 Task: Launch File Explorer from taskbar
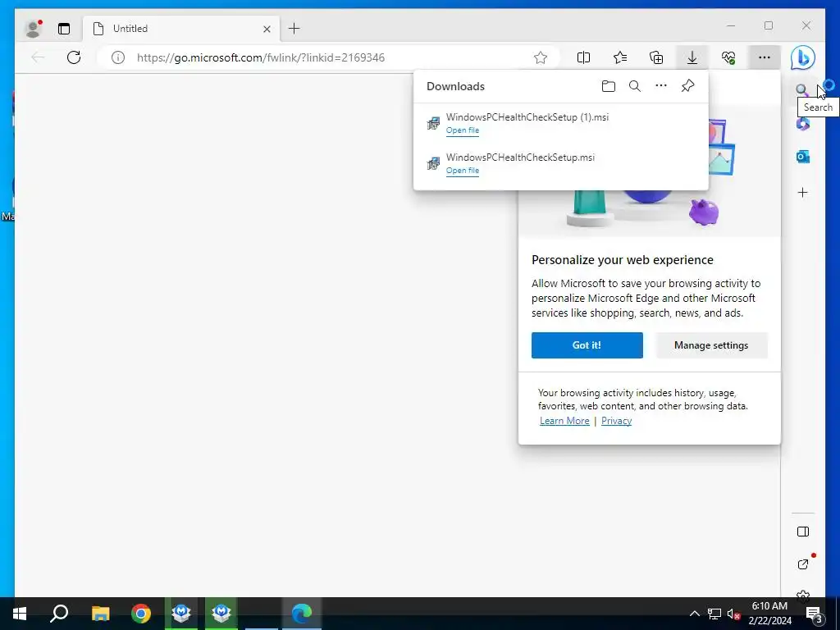pos(100,614)
